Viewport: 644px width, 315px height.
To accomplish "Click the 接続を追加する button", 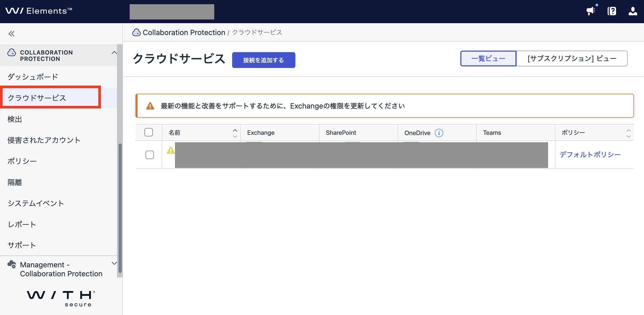I will (264, 60).
